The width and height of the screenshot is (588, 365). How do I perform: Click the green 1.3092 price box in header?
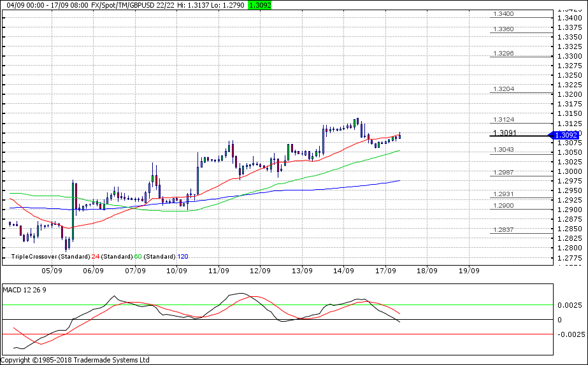click(261, 4)
